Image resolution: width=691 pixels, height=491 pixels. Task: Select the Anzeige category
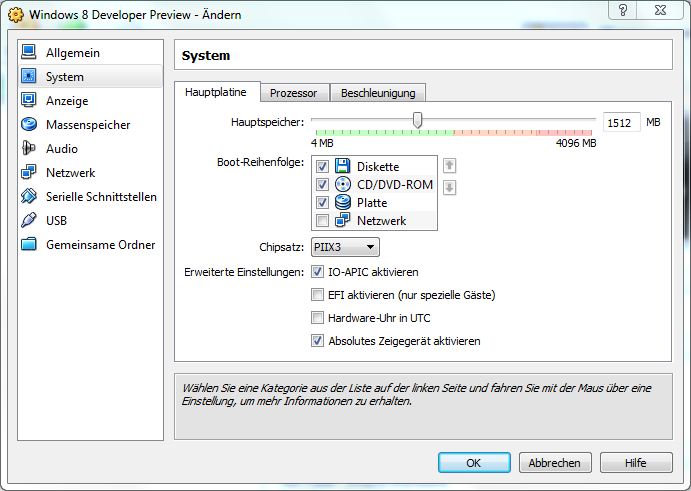coord(90,100)
